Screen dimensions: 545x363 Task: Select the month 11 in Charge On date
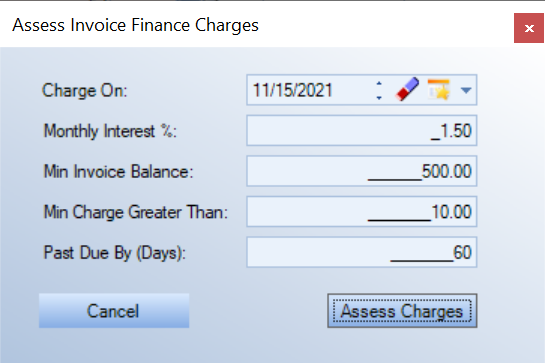pos(259,90)
